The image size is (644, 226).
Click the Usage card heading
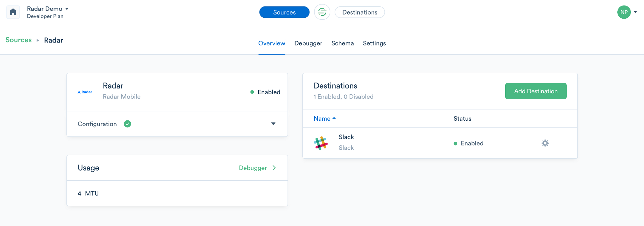click(89, 168)
